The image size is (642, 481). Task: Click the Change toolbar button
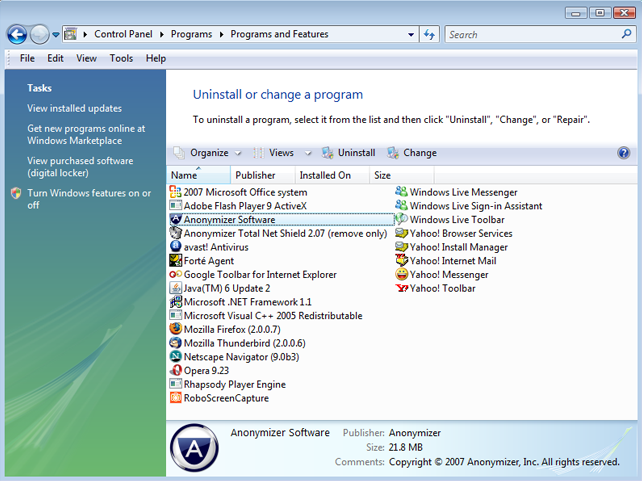(411, 153)
